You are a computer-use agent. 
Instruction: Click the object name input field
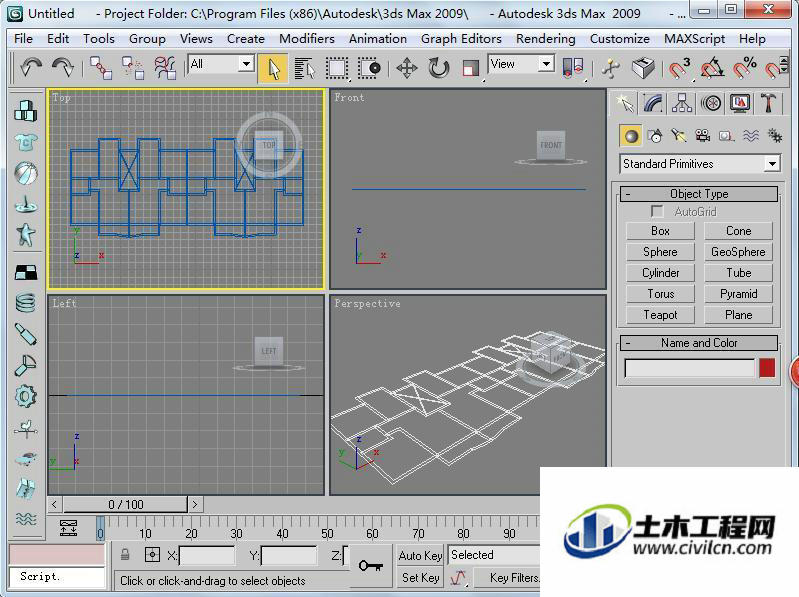[689, 368]
